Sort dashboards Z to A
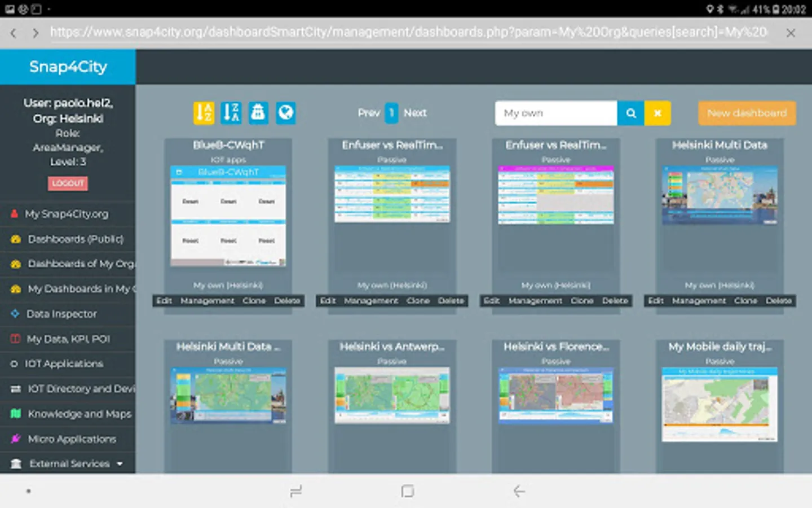 pyautogui.click(x=231, y=113)
